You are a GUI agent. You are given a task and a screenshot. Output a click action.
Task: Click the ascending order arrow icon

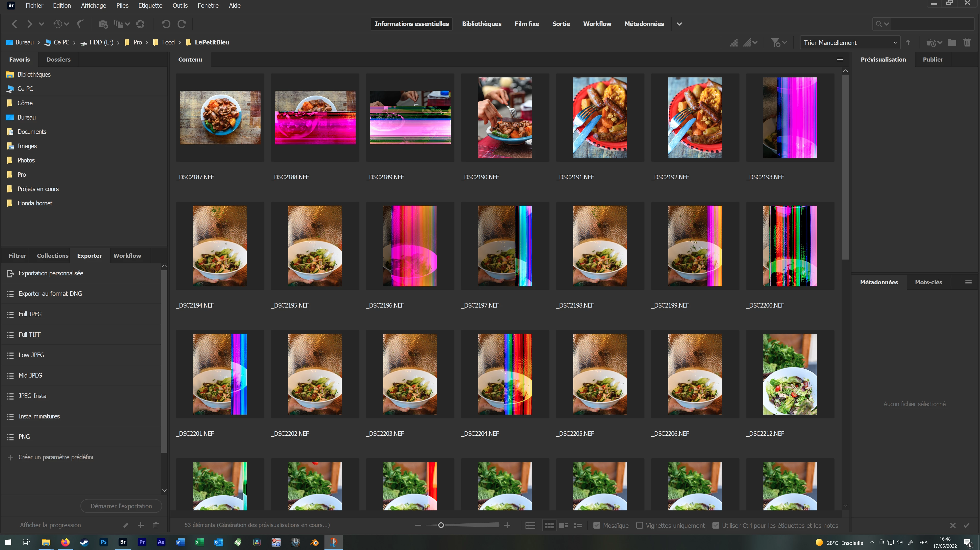coord(908,43)
